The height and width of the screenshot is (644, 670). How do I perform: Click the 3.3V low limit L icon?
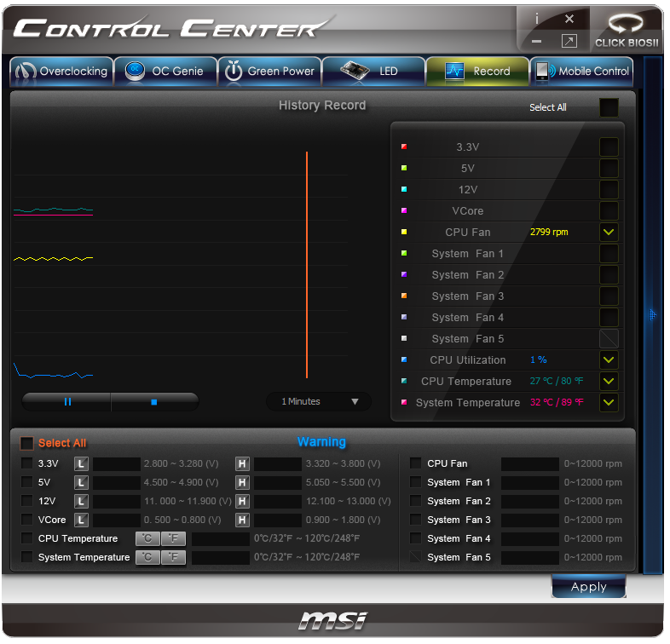(81, 464)
